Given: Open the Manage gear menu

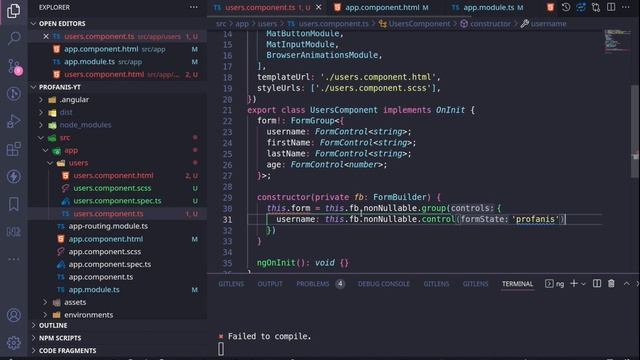Looking at the screenshot, I should point(13,343).
